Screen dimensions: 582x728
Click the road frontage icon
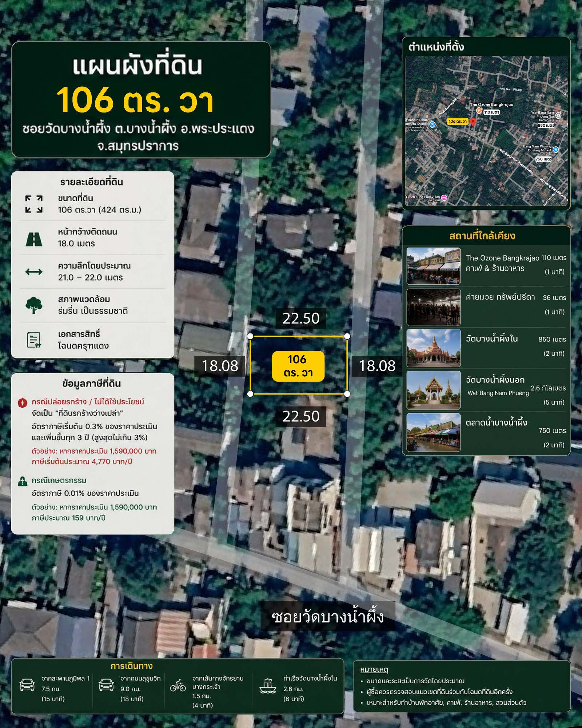[34, 239]
